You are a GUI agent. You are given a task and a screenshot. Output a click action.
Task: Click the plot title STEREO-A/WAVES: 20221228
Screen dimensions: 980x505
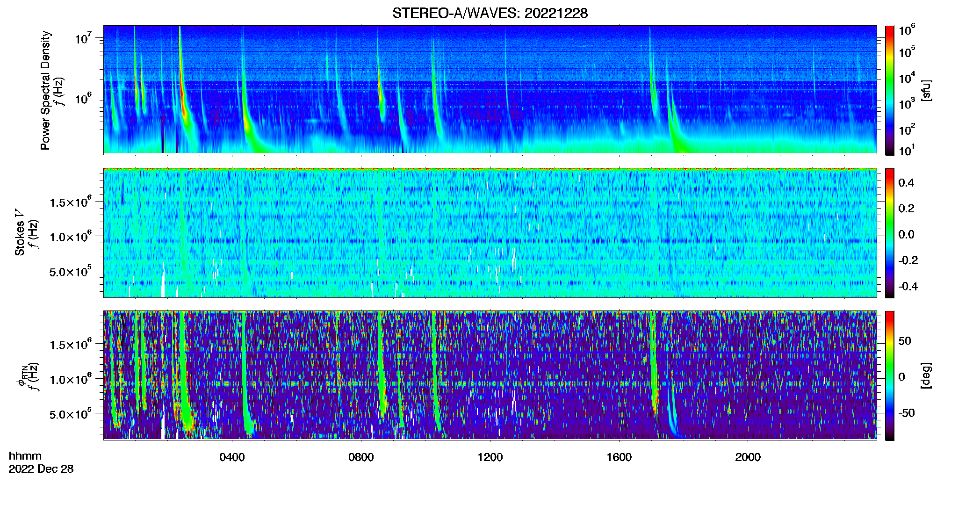click(490, 13)
